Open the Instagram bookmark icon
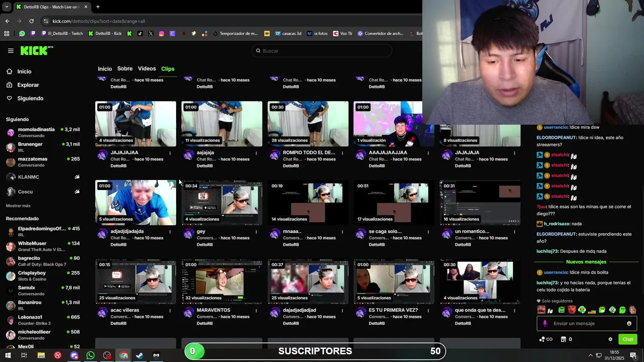This screenshot has height=362, width=644. point(162,34)
